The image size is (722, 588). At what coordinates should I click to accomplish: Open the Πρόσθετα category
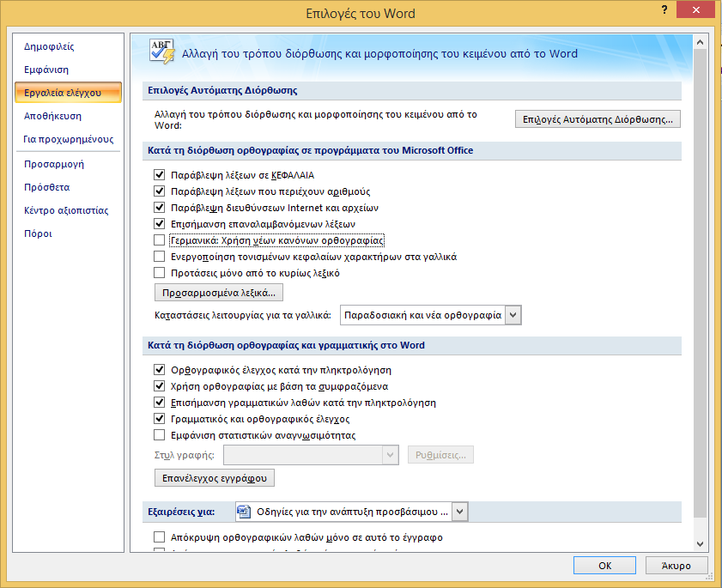(x=47, y=187)
